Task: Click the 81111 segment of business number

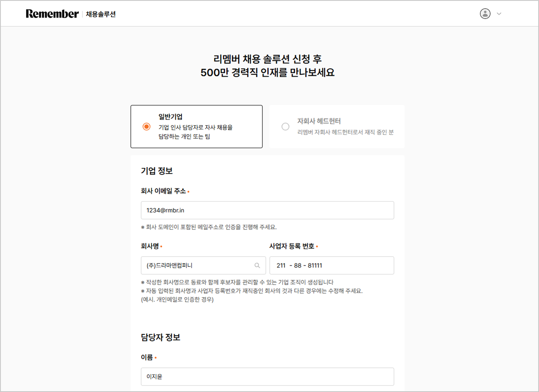Action: click(x=315, y=266)
